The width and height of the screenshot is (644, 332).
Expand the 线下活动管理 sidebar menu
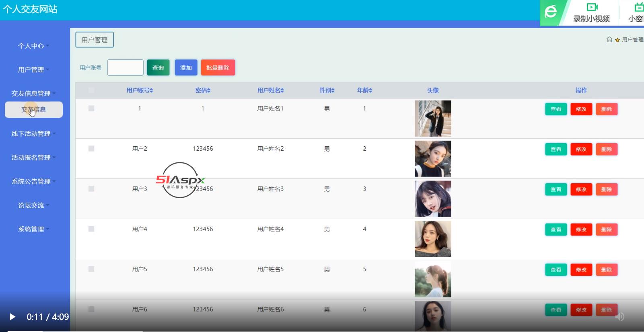pyautogui.click(x=34, y=133)
